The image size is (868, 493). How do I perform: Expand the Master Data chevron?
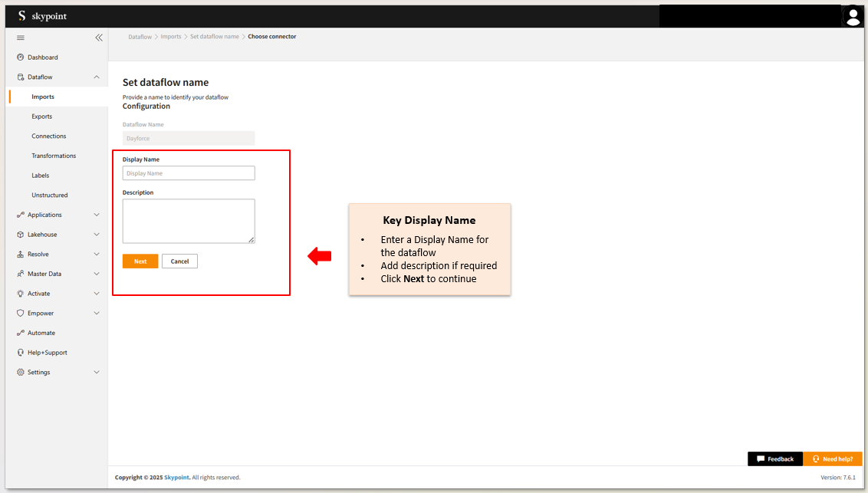[x=97, y=274]
